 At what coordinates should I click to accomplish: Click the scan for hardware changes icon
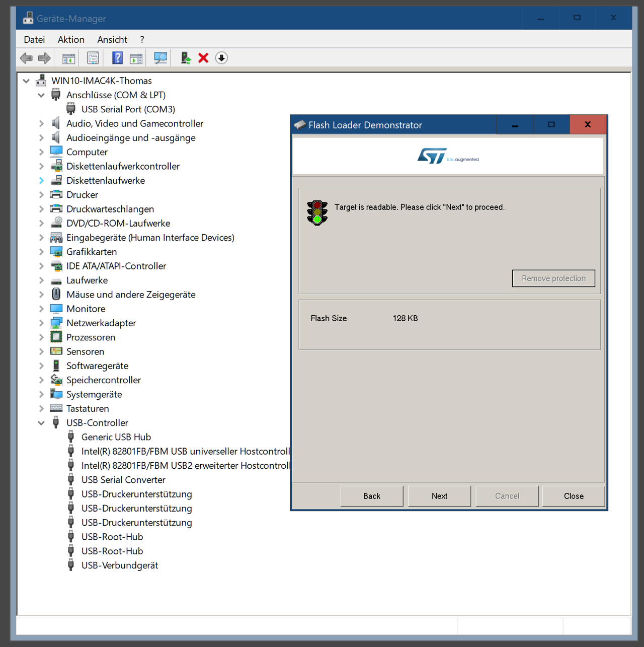click(160, 58)
